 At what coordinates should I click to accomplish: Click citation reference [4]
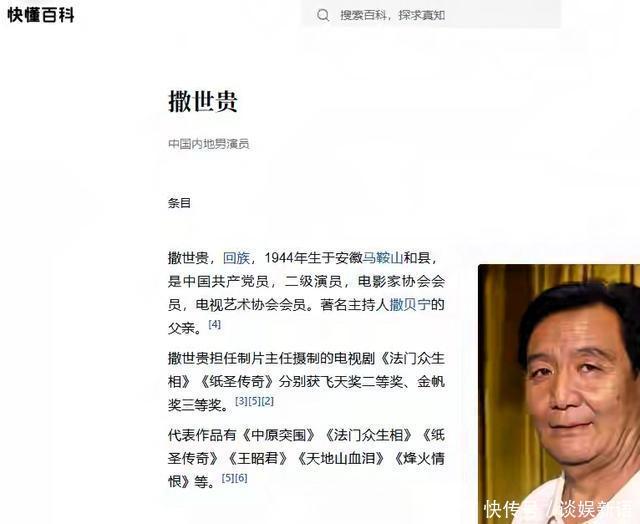(214, 324)
